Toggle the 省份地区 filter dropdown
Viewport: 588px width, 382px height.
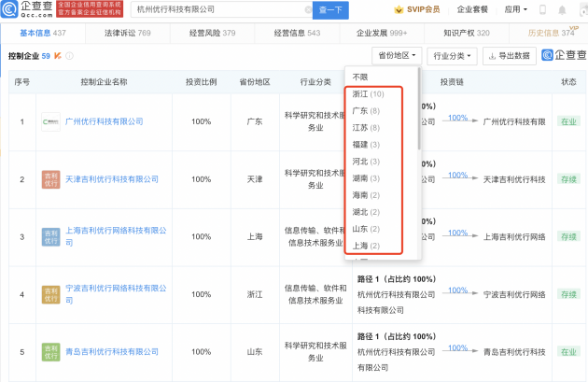[x=397, y=56]
